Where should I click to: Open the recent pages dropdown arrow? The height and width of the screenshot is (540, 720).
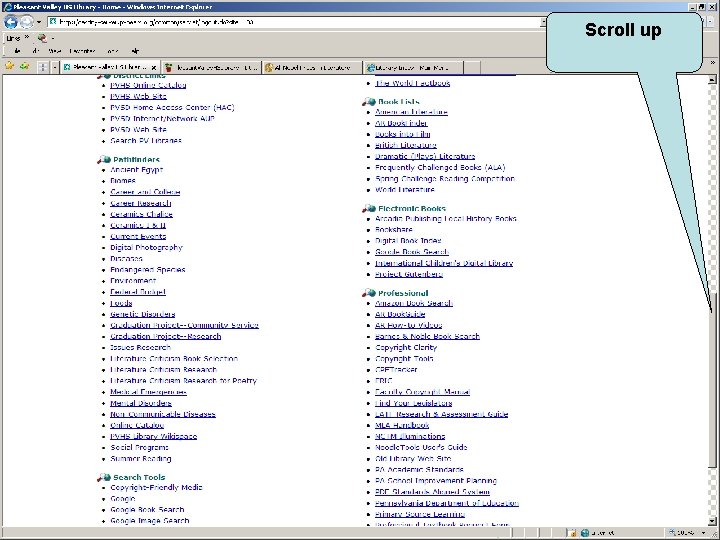(39, 22)
